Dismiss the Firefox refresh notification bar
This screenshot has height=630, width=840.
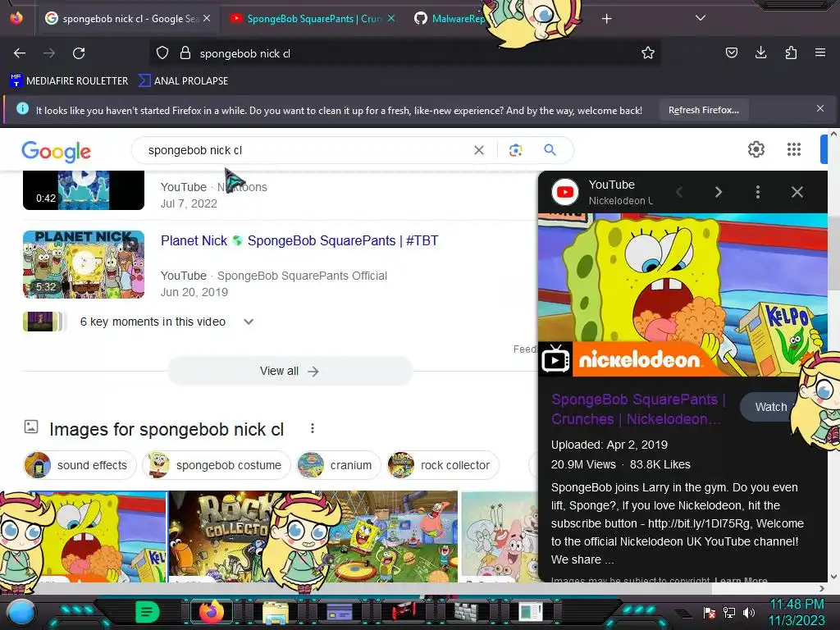point(819,109)
